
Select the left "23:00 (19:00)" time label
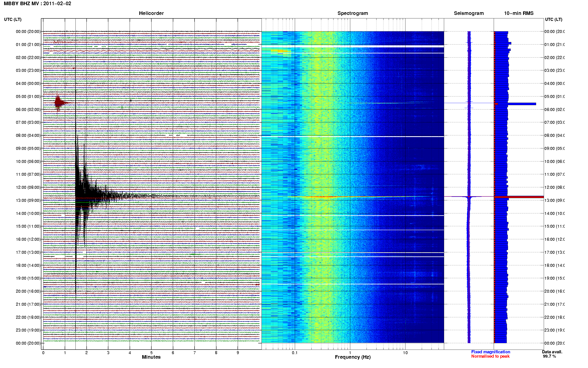tap(28, 330)
